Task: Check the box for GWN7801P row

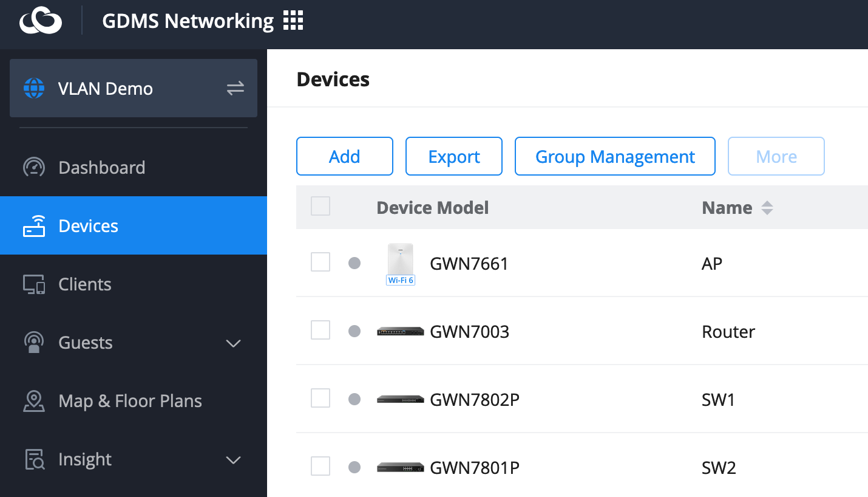Action: pos(320,467)
